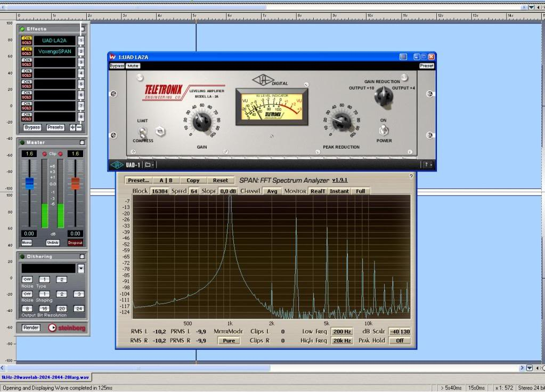
Task: Flip the Limit/Compress switch
Action: coord(143,131)
